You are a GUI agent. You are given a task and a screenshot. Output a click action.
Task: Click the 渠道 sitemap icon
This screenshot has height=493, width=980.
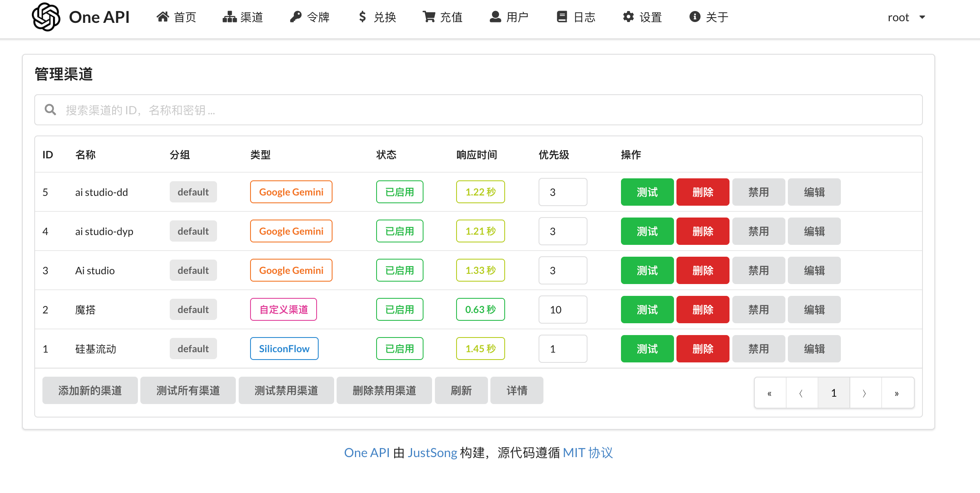tap(230, 17)
